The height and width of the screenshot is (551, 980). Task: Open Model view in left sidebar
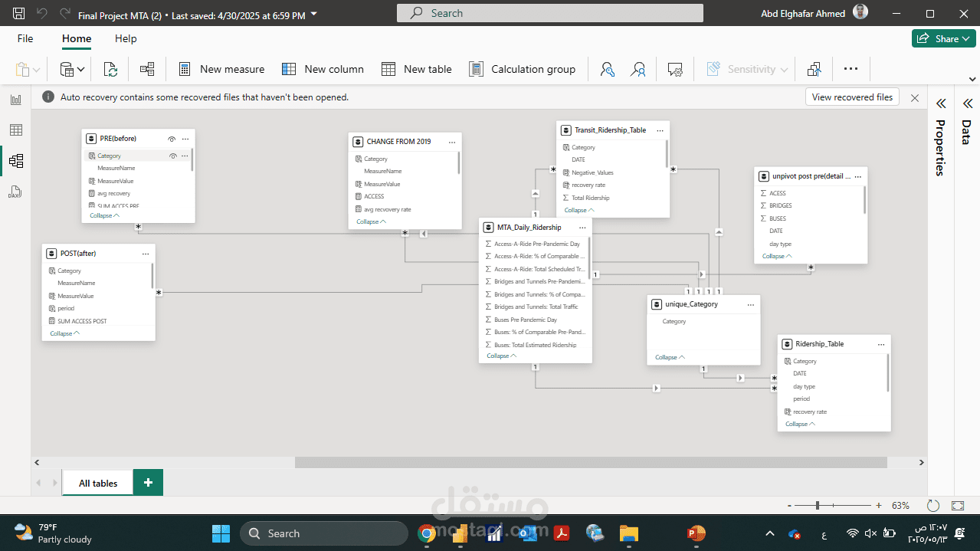click(15, 161)
